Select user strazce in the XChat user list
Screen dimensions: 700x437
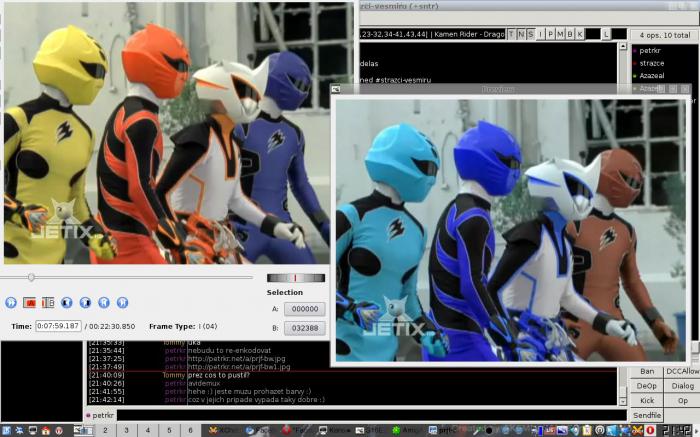(x=651, y=63)
